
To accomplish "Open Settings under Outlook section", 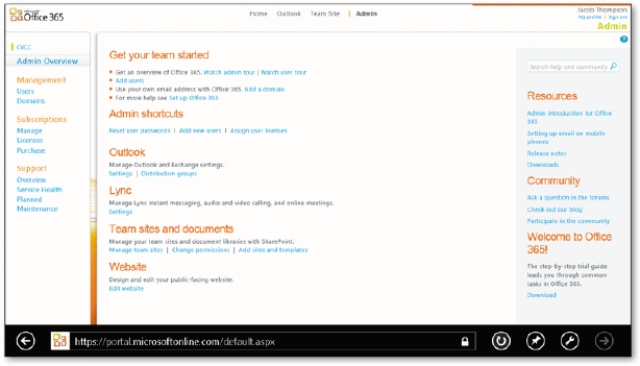I will (x=120, y=173).
